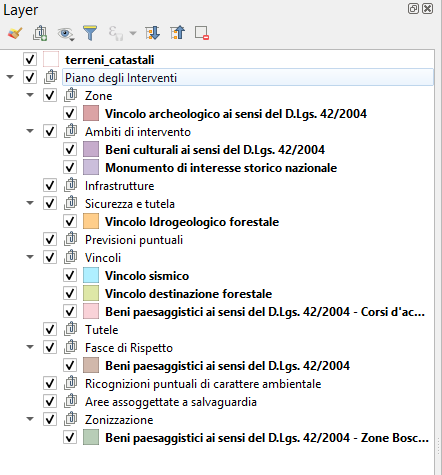Click the Add Group toolbar icon
The image size is (442, 475).
tap(40, 33)
